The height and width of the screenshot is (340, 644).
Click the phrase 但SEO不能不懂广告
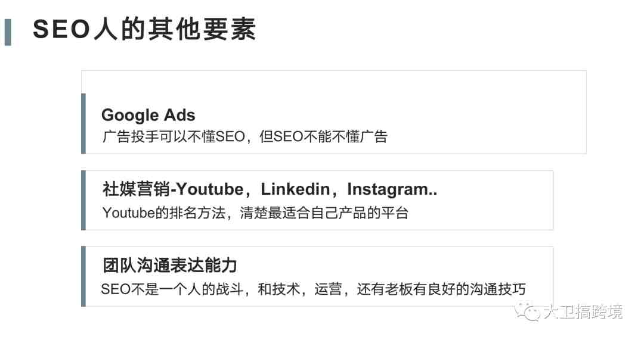coord(324,136)
